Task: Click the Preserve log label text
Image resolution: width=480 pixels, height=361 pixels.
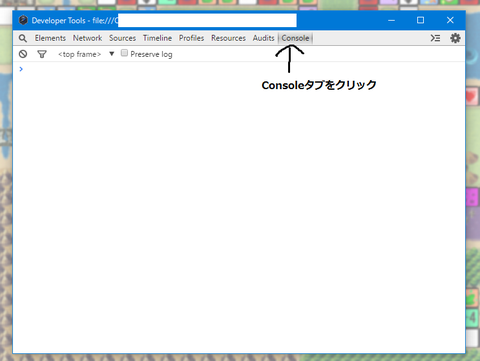Action: 151,54
